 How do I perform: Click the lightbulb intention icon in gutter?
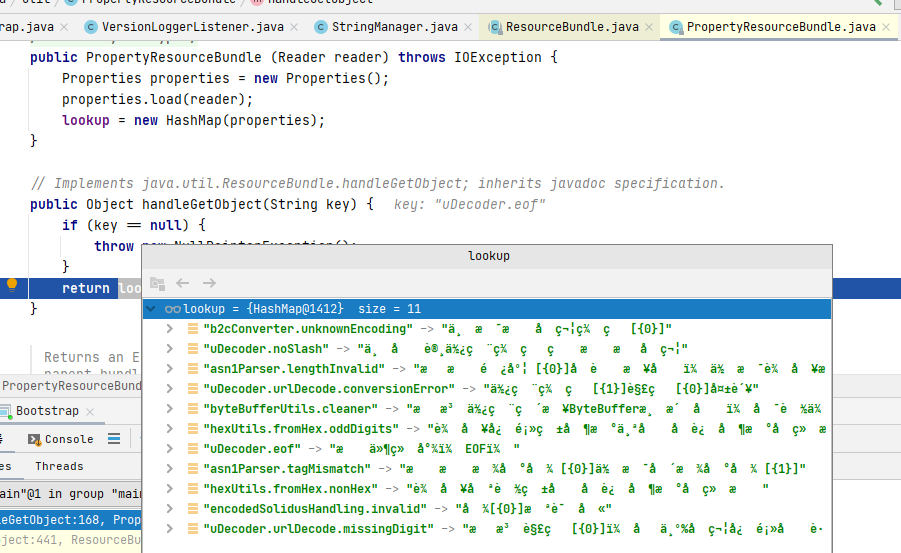click(12, 285)
